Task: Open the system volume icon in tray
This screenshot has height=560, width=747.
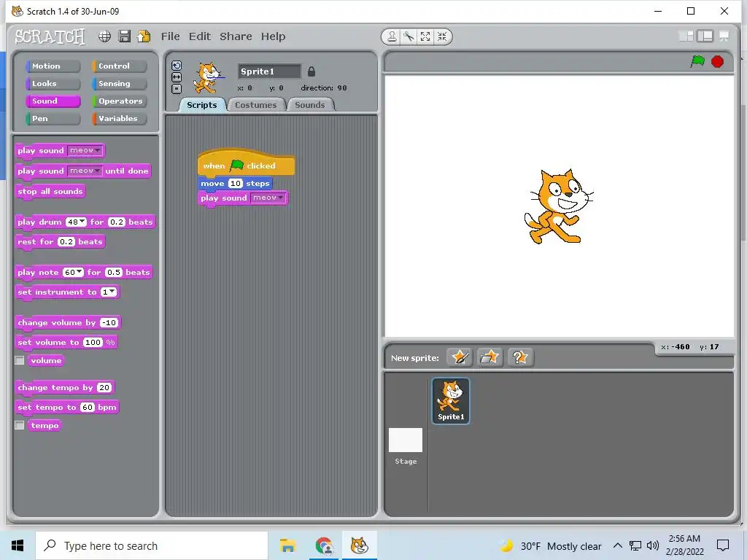Action: pos(653,545)
